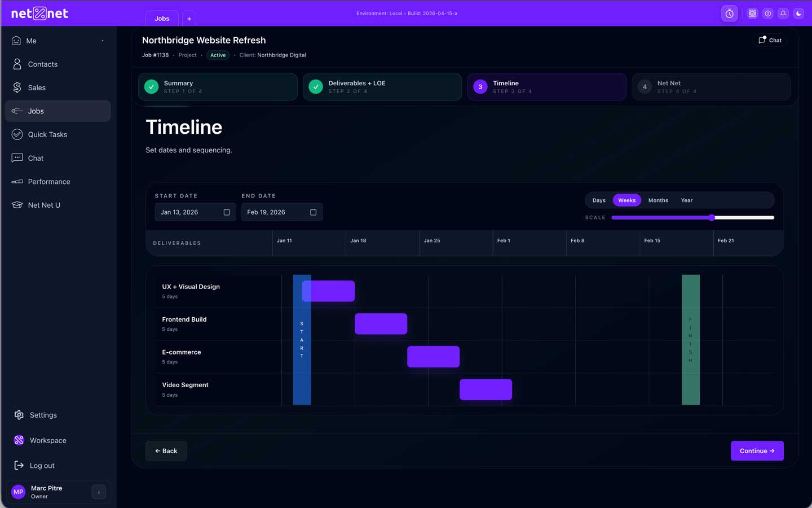
Task: Toggle dark mode moon icon
Action: tap(798, 14)
